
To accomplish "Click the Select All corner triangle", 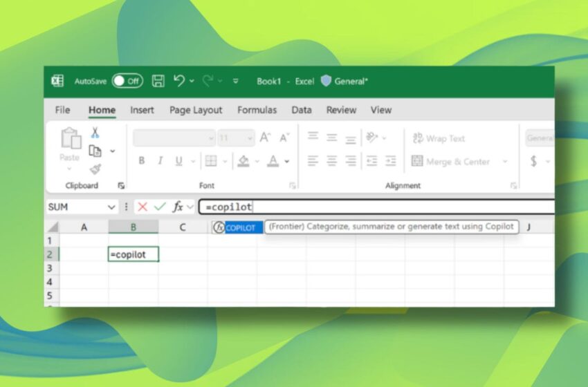I will (x=53, y=227).
